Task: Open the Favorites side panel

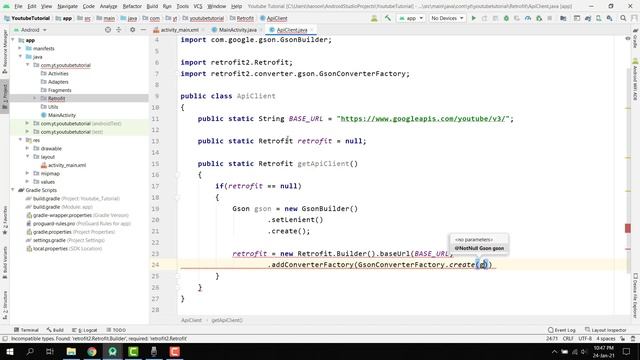Action: coord(5,220)
